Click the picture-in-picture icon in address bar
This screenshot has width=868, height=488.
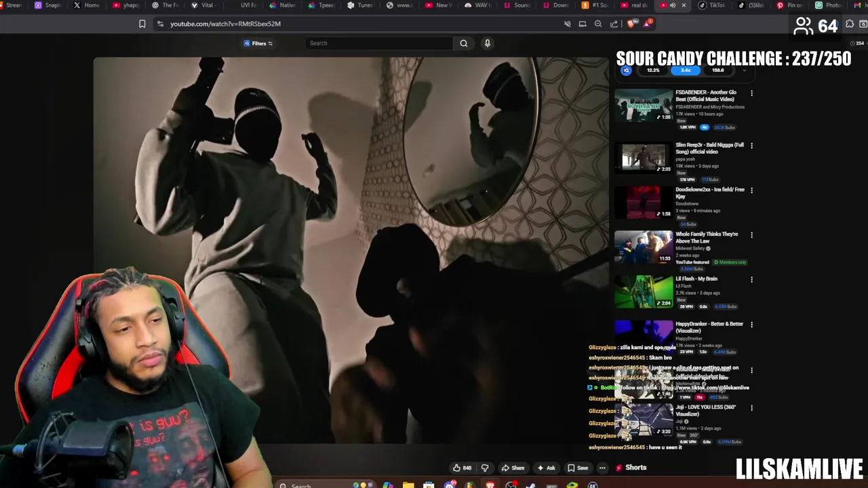click(x=583, y=24)
